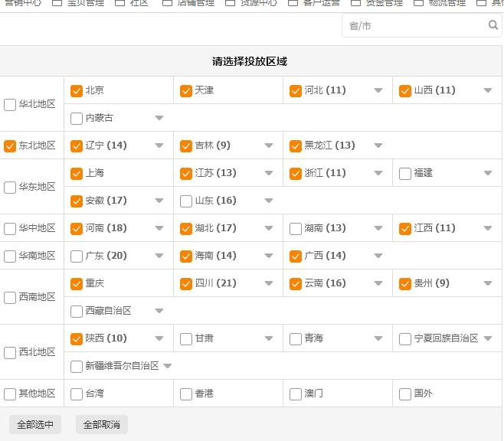Check the 山东 (16) checkbox

pos(186,201)
